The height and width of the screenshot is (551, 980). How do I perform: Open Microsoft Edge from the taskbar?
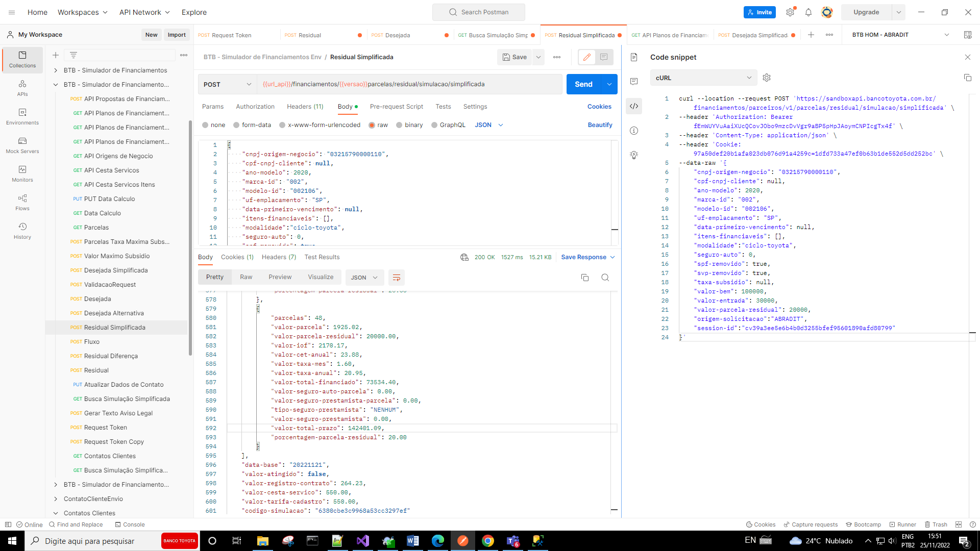click(438, 541)
